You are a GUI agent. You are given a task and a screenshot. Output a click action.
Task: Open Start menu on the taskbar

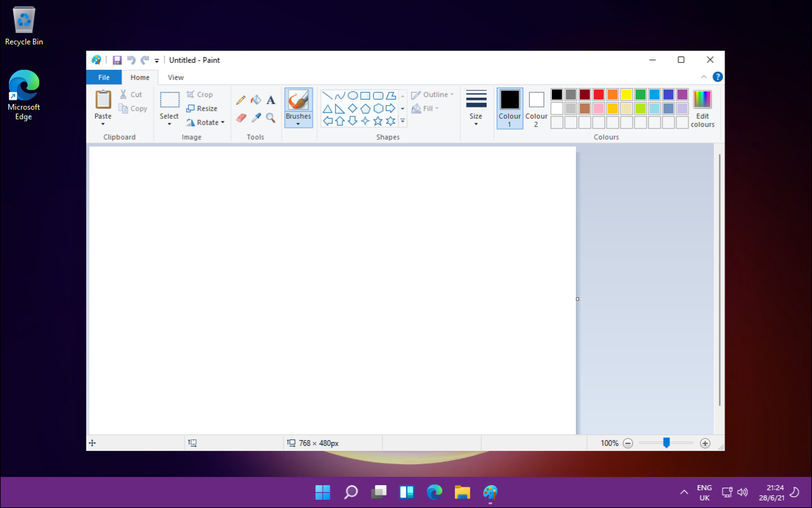coord(323,492)
